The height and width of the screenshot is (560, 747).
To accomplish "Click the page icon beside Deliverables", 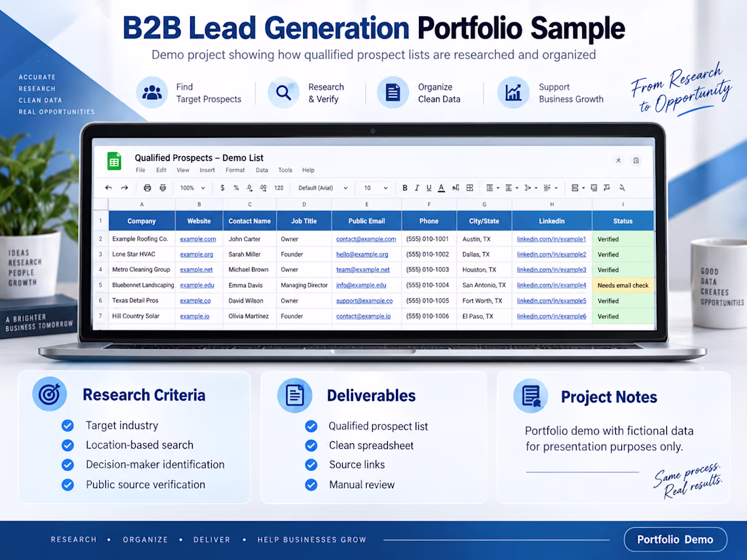I will pos(295,395).
